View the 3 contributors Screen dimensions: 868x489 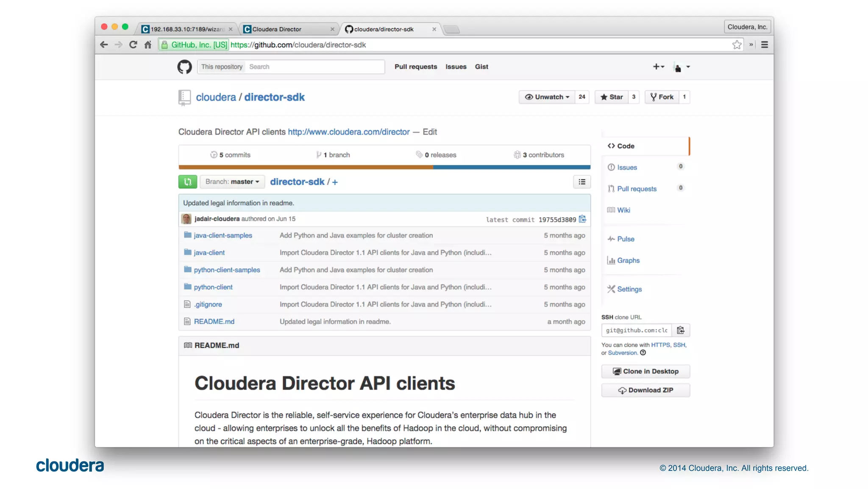pos(539,155)
